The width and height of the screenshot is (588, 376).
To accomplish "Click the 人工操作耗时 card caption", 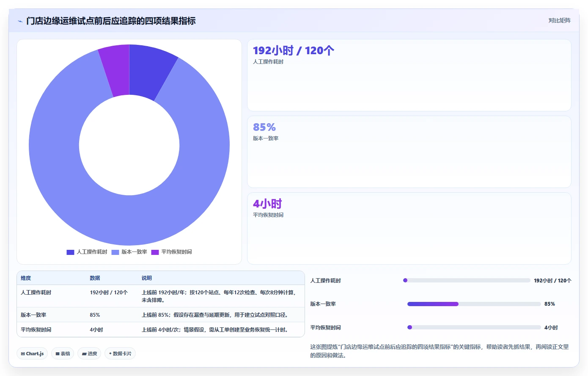I will pyautogui.click(x=268, y=62).
